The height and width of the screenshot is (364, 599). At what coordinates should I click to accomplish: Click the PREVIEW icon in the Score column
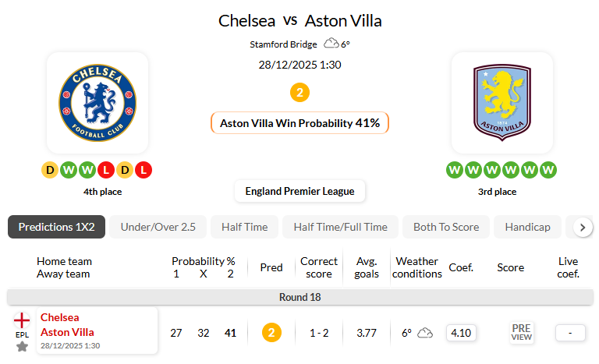[x=522, y=333]
